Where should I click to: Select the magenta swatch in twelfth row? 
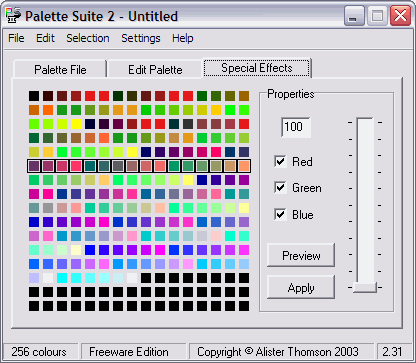(x=160, y=250)
